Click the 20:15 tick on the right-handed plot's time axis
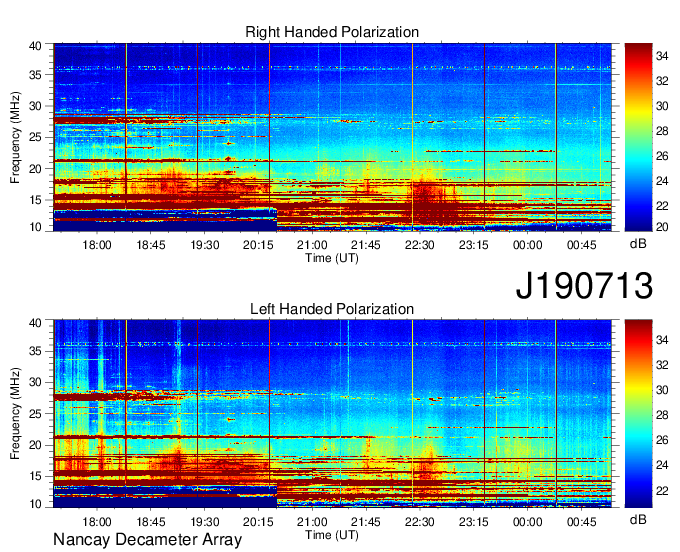680x552 pixels. coord(258,245)
